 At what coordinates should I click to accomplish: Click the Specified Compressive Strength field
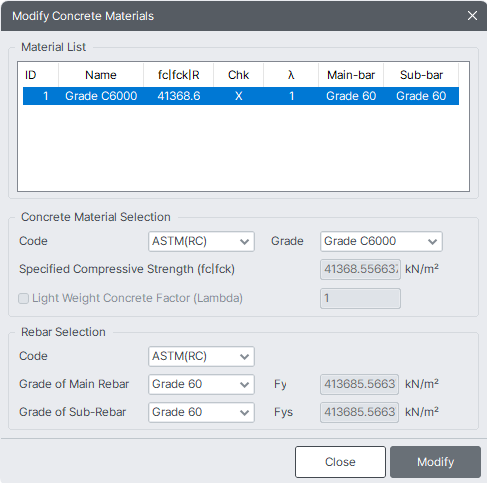click(360, 269)
